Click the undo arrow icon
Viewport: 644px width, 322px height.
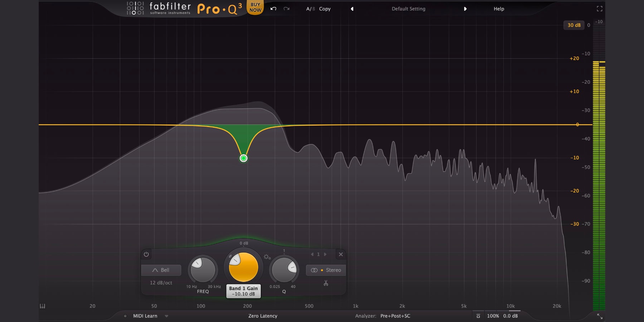(273, 9)
